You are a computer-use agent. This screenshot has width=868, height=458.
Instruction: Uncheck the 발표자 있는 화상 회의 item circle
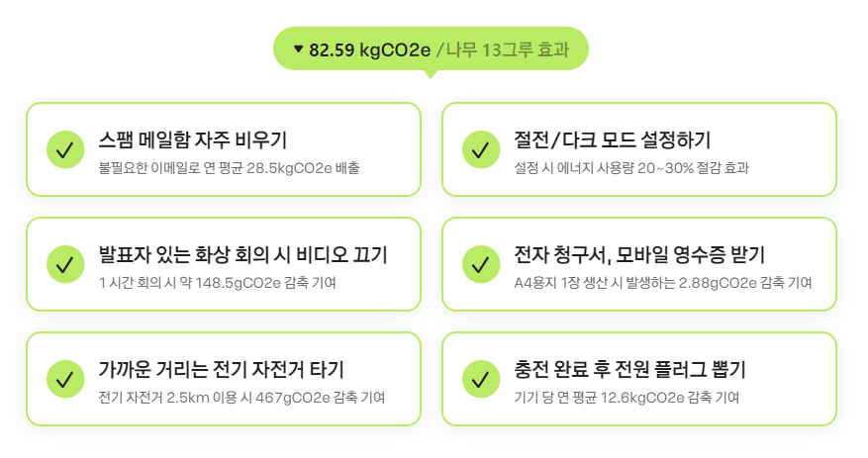point(65,264)
